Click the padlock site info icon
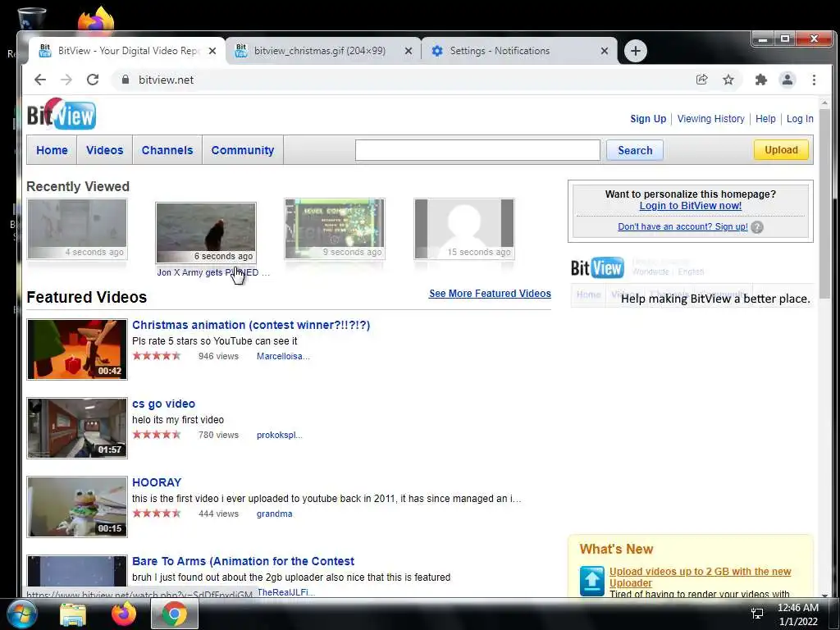This screenshot has width=840, height=630. click(x=126, y=80)
